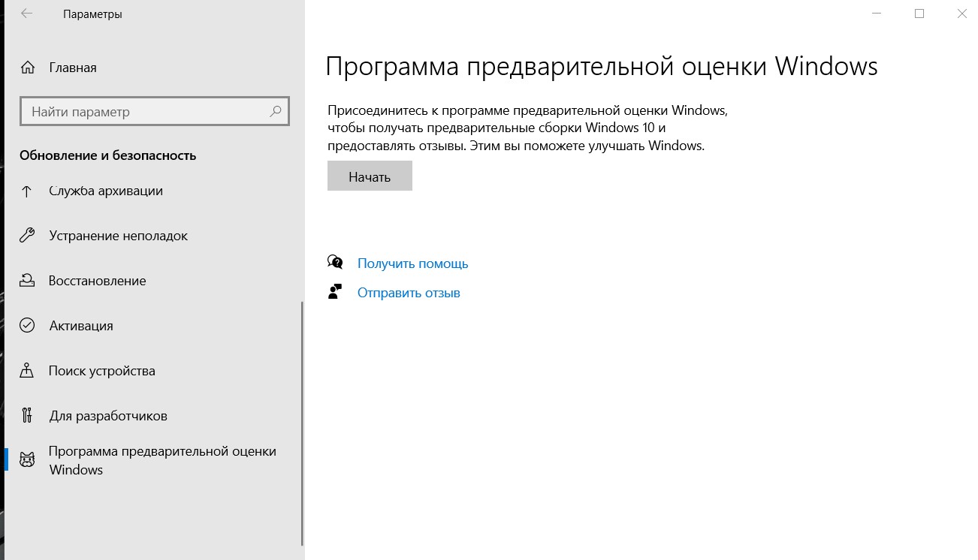Click the Для разработчиков tools icon
This screenshot has height=560, width=978.
[x=27, y=416]
